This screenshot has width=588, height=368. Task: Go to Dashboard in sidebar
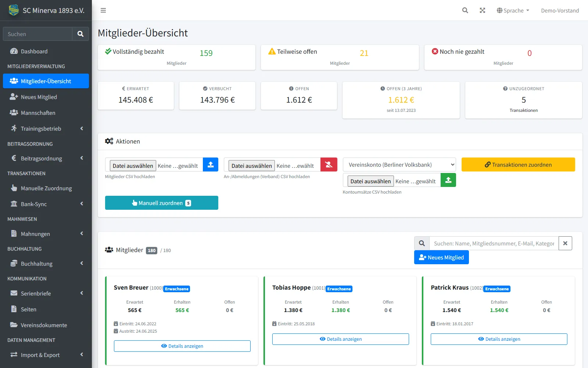coord(46,51)
